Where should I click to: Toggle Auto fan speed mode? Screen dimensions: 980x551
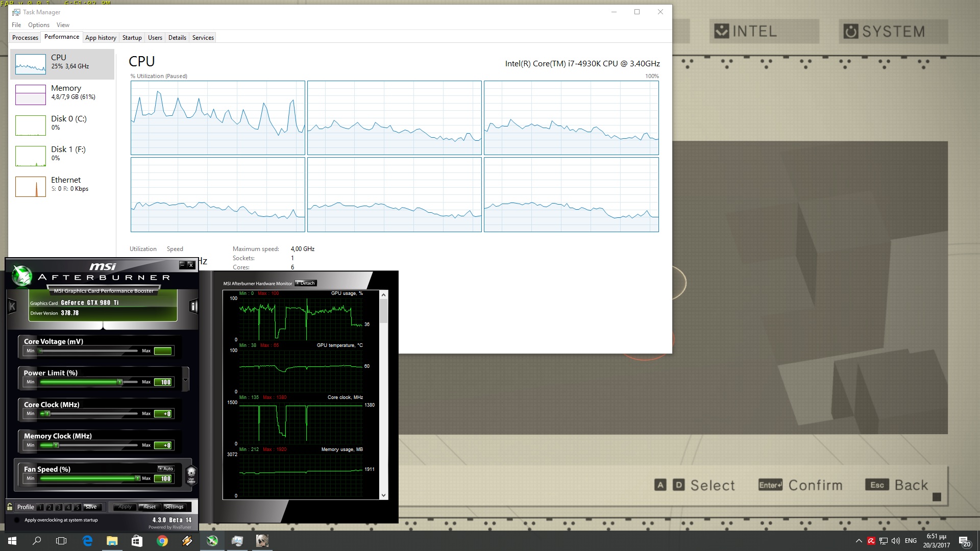(166, 468)
